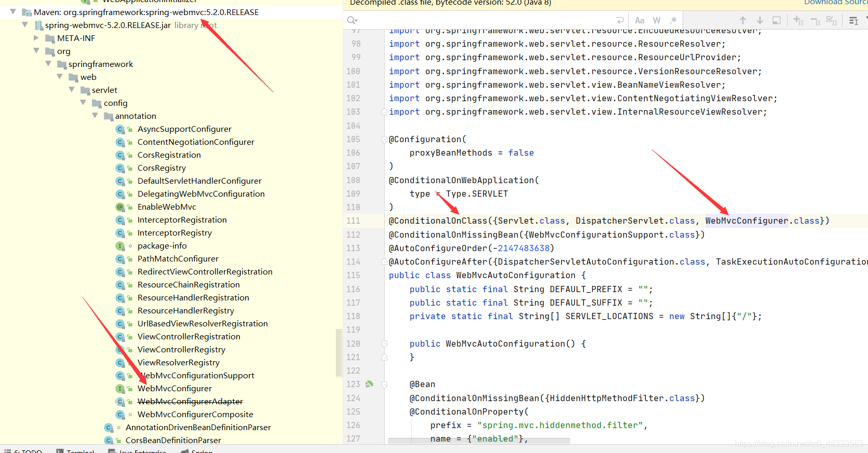Click HiddenHttpMethodFilter.class at line 124
The height and width of the screenshot is (453, 868).
click(622, 398)
